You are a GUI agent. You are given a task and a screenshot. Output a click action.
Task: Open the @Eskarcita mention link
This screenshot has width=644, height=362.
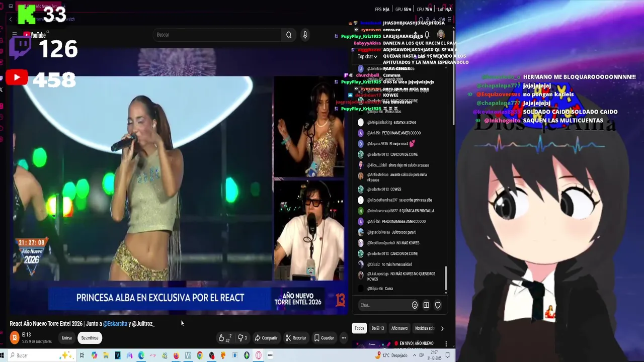pyautogui.click(x=115, y=324)
